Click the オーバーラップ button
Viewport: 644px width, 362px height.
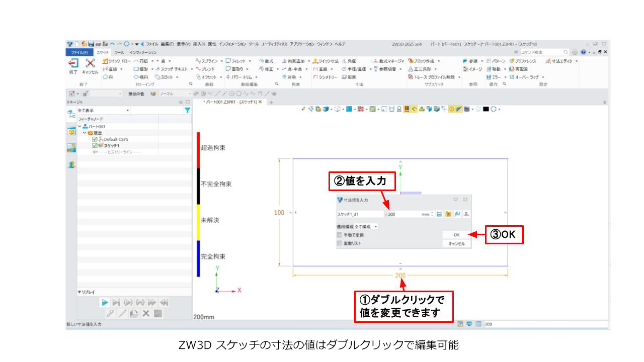[524, 77]
